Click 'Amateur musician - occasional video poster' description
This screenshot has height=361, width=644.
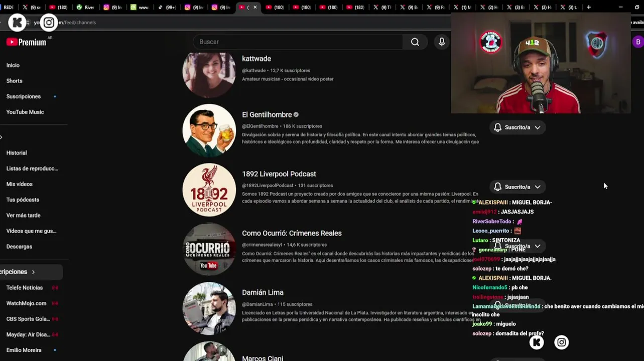288,79
